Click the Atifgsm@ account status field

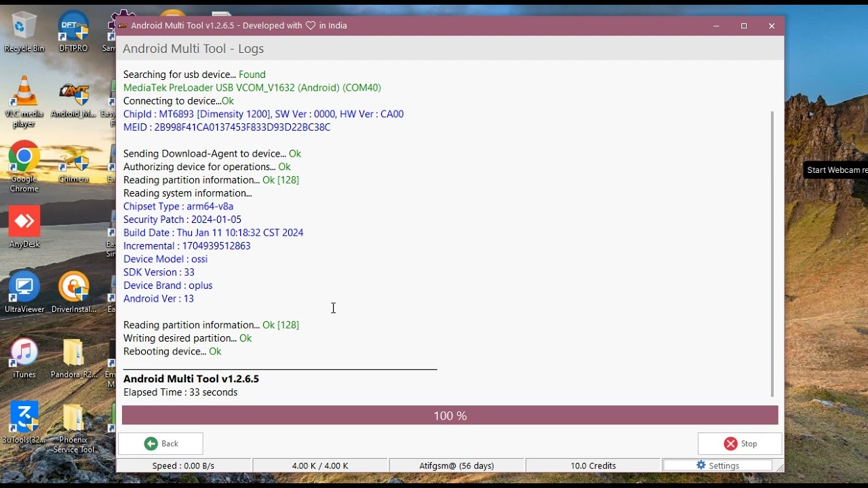click(x=456, y=466)
